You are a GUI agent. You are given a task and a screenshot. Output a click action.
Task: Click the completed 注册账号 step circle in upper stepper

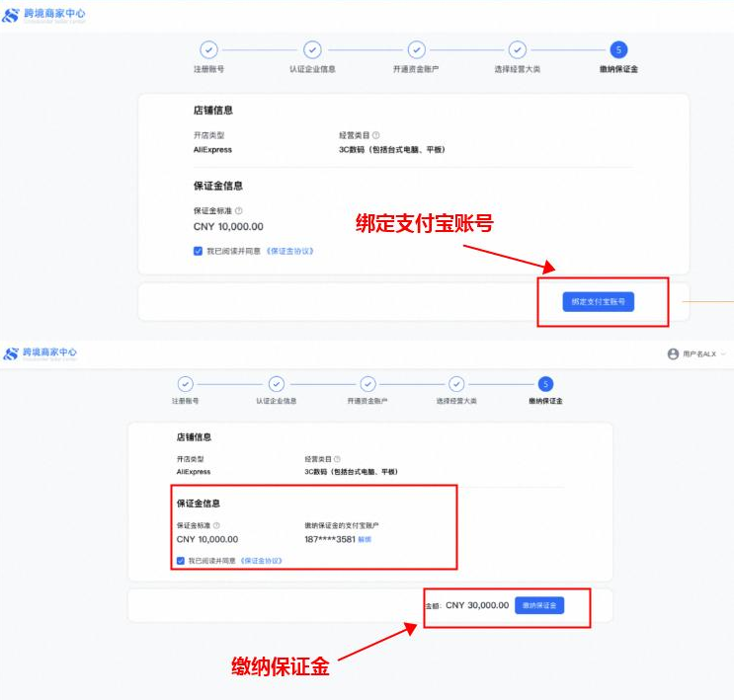point(208,49)
